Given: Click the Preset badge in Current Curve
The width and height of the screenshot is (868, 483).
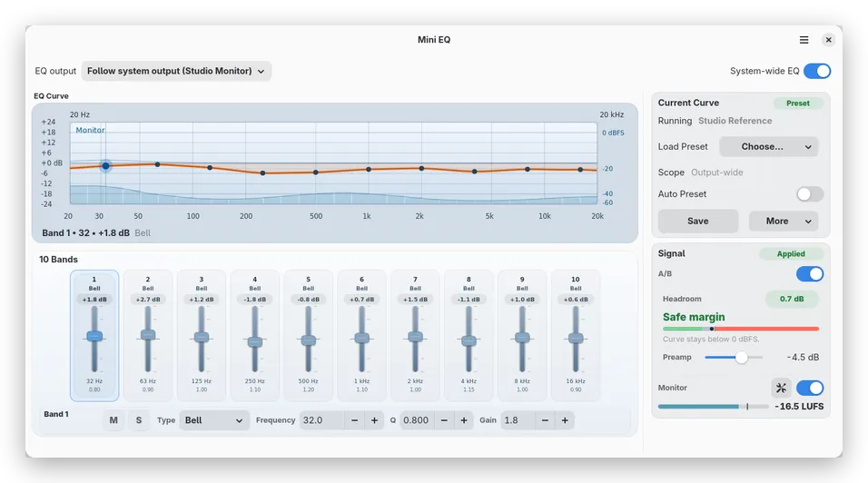Looking at the screenshot, I should click(798, 103).
